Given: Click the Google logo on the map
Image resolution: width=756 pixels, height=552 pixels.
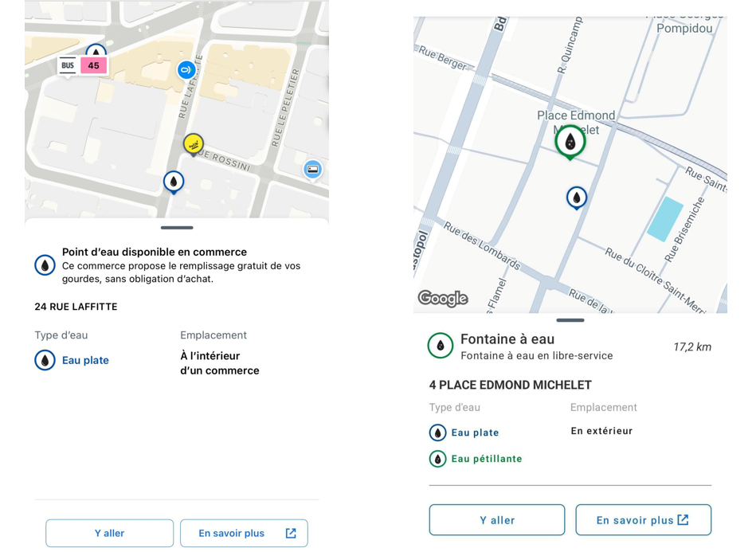Looking at the screenshot, I should coord(443,299).
